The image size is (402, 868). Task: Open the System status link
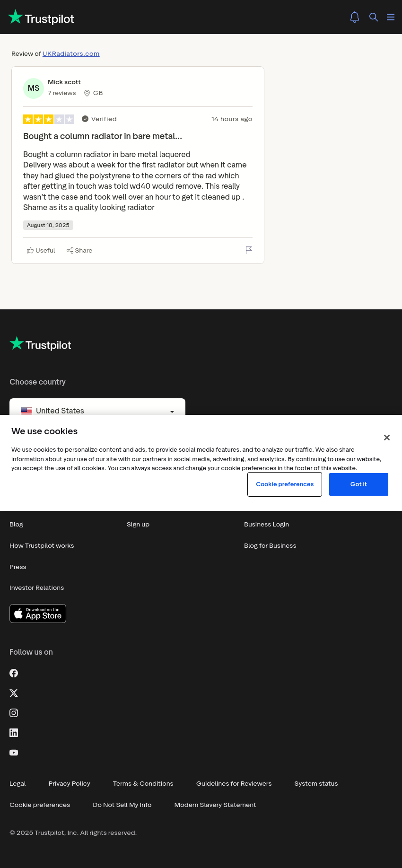point(316,784)
